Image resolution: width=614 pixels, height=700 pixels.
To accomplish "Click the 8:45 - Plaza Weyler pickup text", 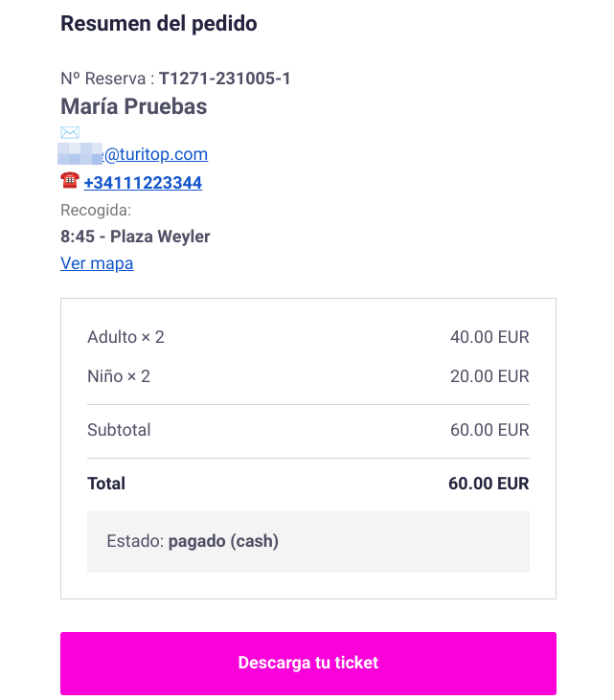I will 135,237.
